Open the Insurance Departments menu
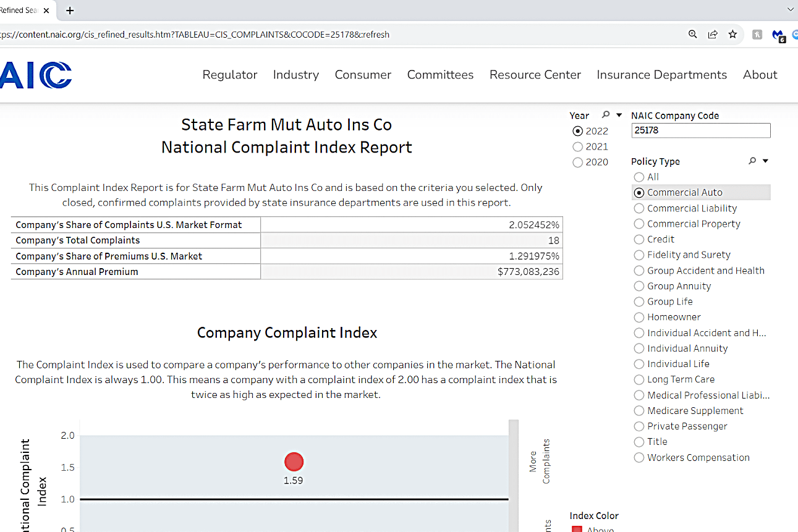 pyautogui.click(x=661, y=75)
